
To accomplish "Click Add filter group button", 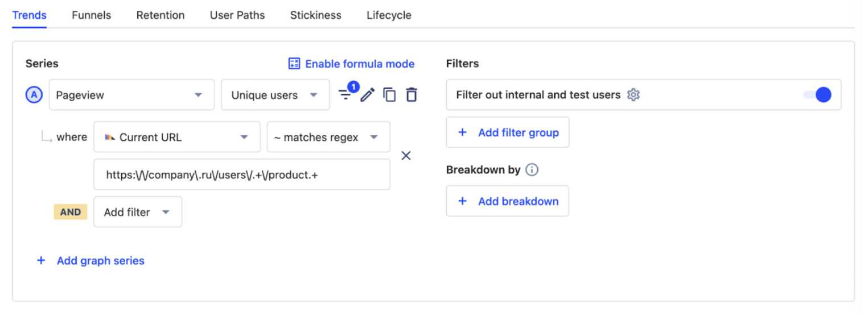I will pos(507,132).
